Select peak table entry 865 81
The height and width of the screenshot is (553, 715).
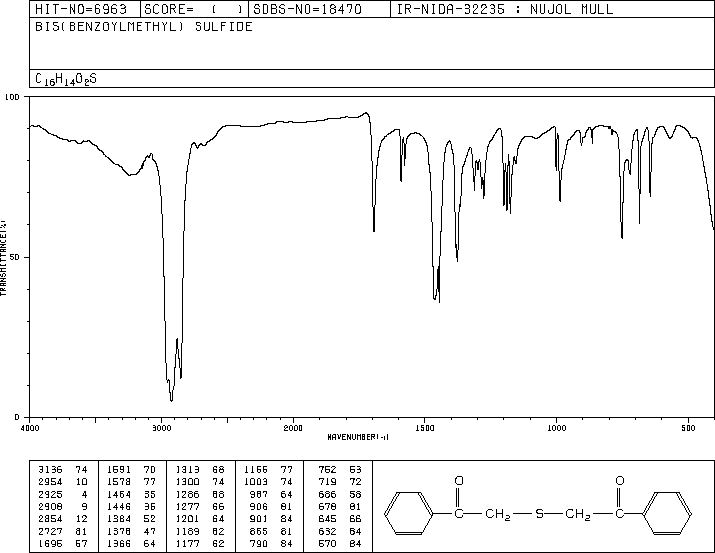pyautogui.click(x=271, y=531)
